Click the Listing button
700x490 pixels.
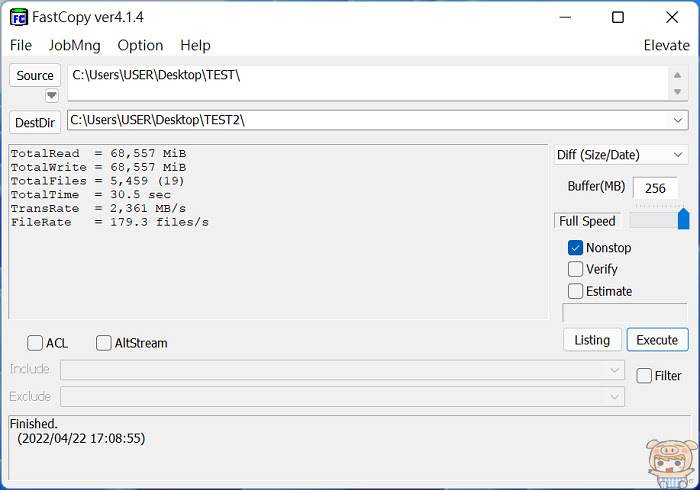pos(592,340)
